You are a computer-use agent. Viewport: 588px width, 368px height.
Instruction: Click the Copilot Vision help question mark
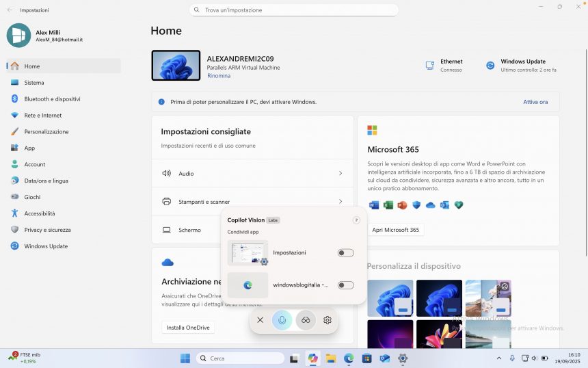point(356,220)
